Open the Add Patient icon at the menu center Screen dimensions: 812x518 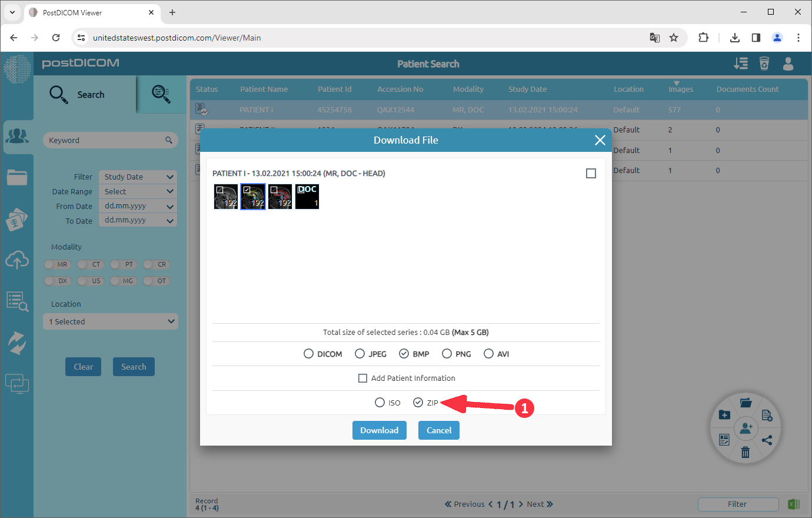click(746, 428)
